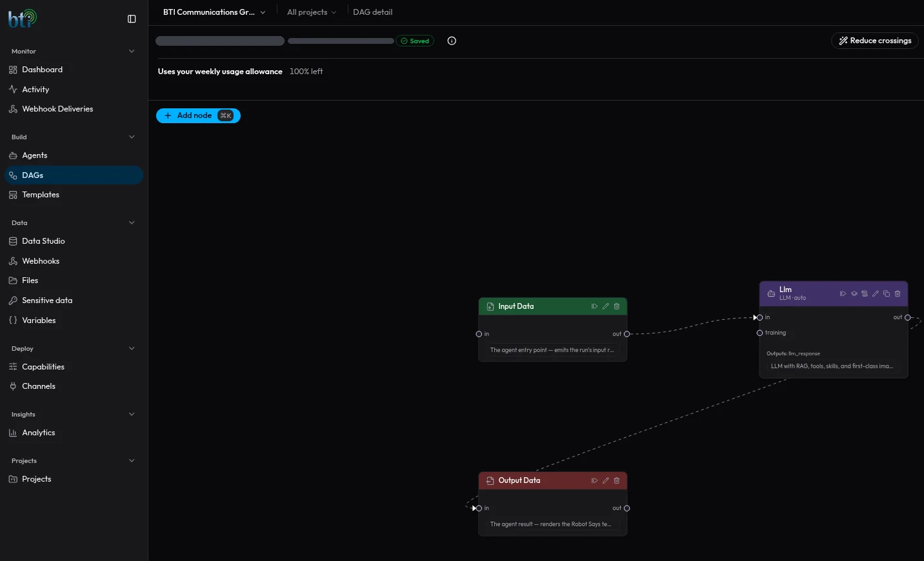Open Dashboard in the sidebar

tap(74, 70)
